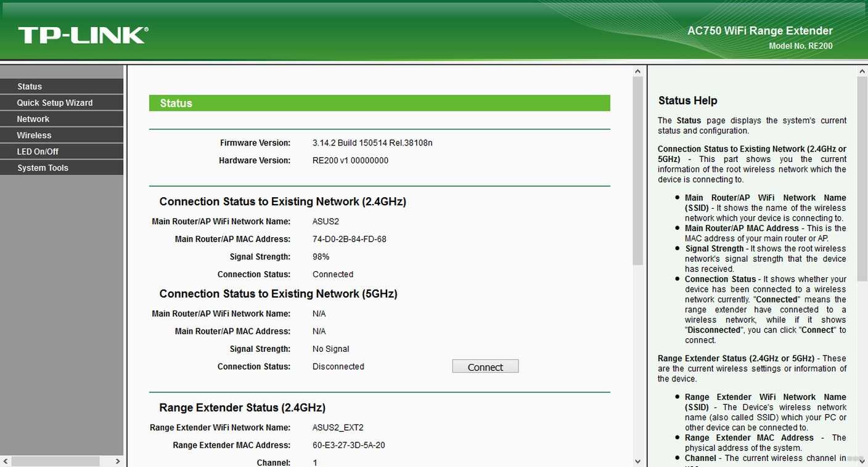Image resolution: width=868 pixels, height=467 pixels.
Task: Click sidebar horizontal scroll left arrow
Action: [x=6, y=461]
